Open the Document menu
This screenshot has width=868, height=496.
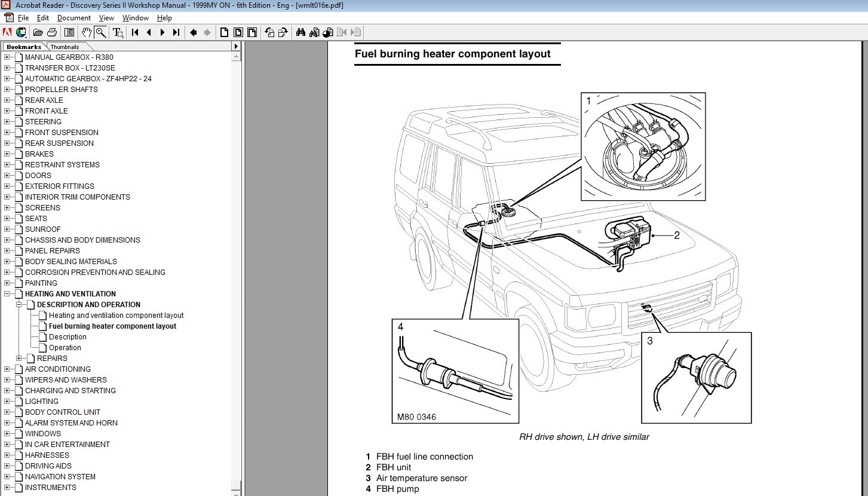[74, 18]
